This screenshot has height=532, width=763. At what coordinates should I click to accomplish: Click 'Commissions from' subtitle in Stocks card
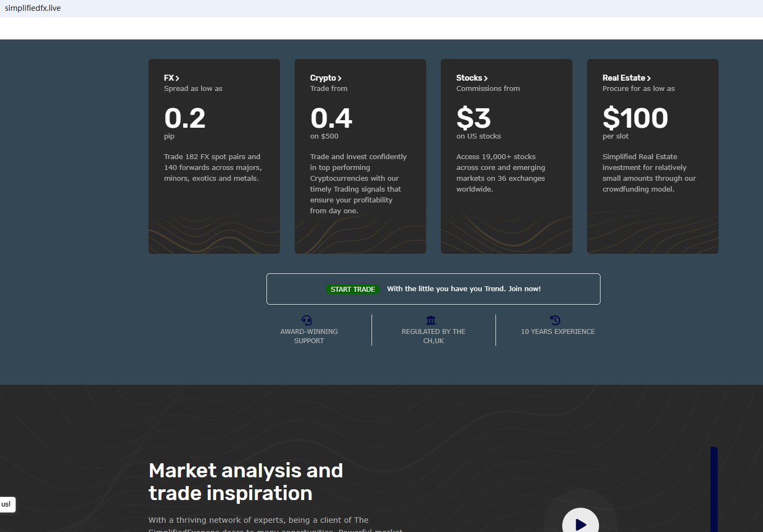[x=488, y=89]
